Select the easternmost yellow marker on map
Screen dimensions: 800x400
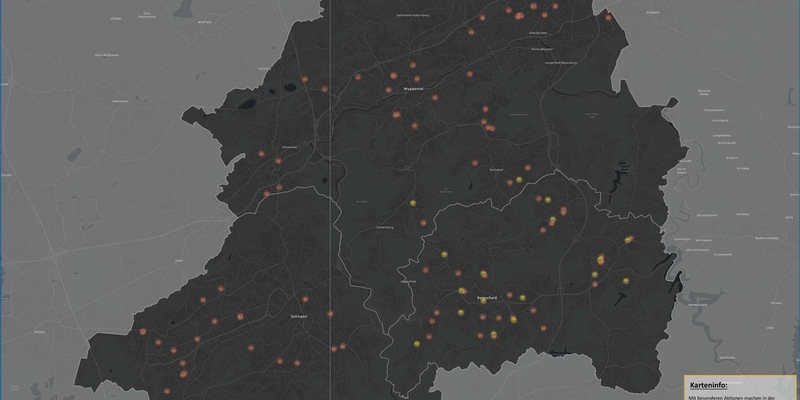tap(629, 240)
